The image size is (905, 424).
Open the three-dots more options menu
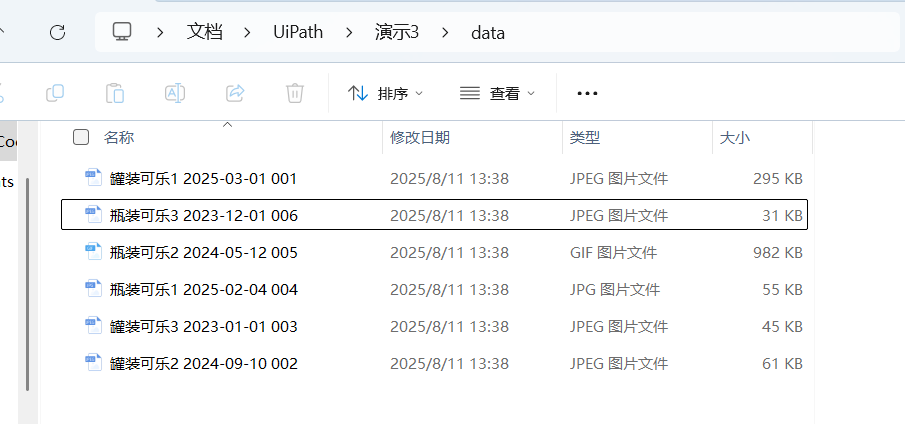[587, 93]
